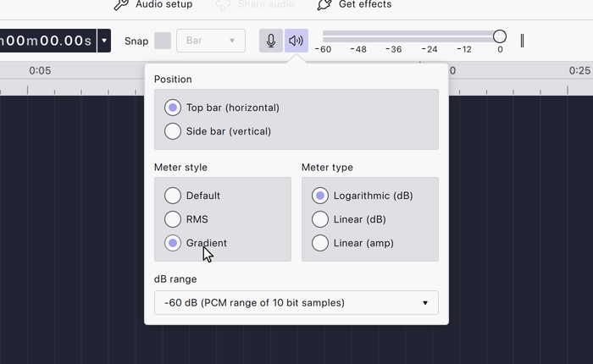The width and height of the screenshot is (593, 364).
Task: Click the -12 label on meter scale
Action: 464,49
